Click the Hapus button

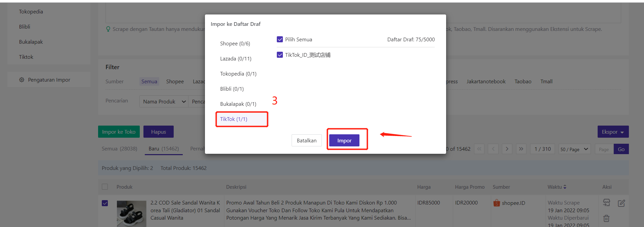coord(159,132)
